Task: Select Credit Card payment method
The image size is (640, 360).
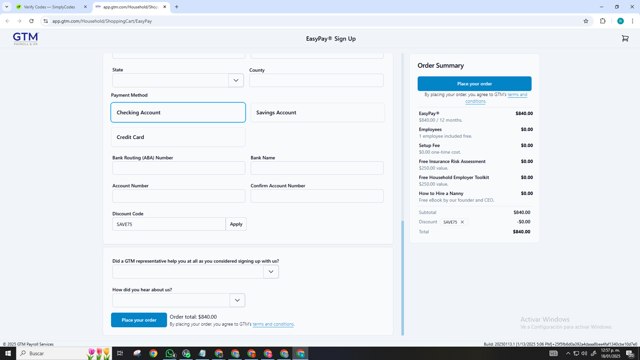Action: (x=178, y=137)
